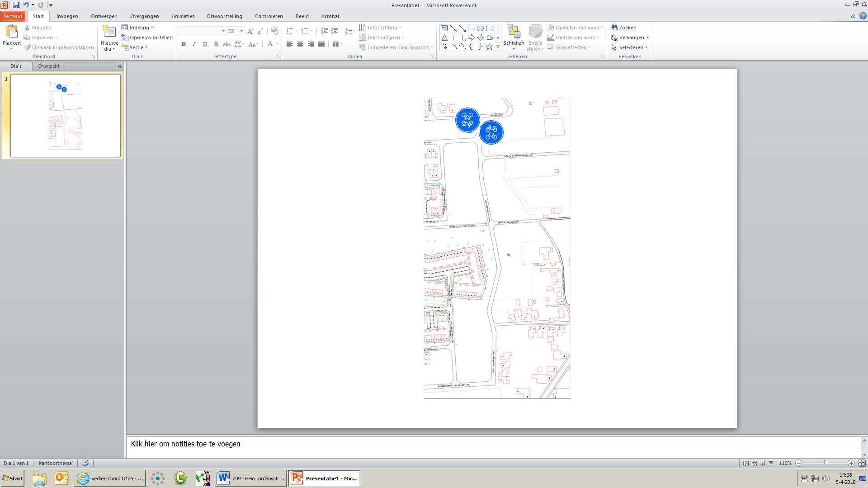Open the font size dropdown
The height and width of the screenshot is (488, 868).
pyautogui.click(x=241, y=31)
